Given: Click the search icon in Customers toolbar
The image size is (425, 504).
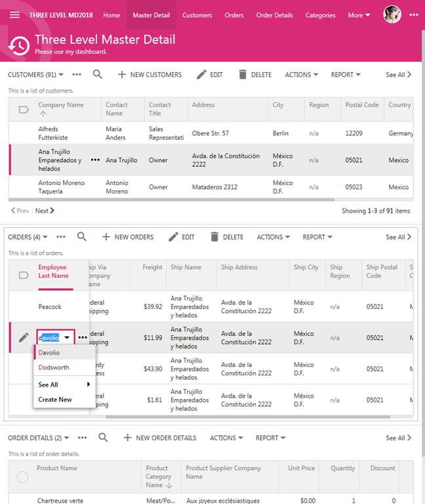Looking at the screenshot, I should pos(98,74).
